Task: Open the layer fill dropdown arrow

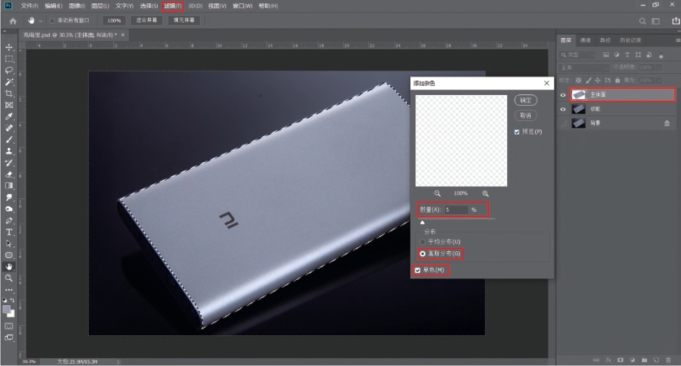Action: click(659, 80)
